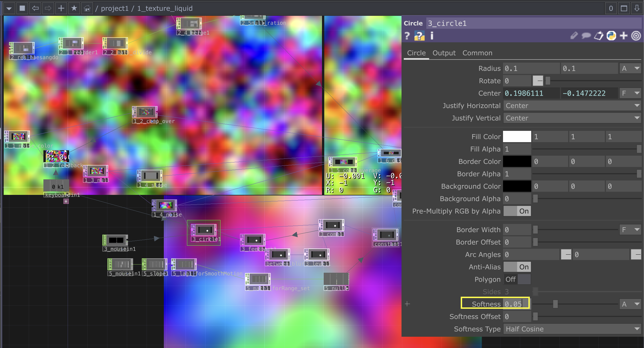Image resolution: width=644 pixels, height=348 pixels.
Task: Click the plus icon in parameter header
Action: pyautogui.click(x=624, y=36)
